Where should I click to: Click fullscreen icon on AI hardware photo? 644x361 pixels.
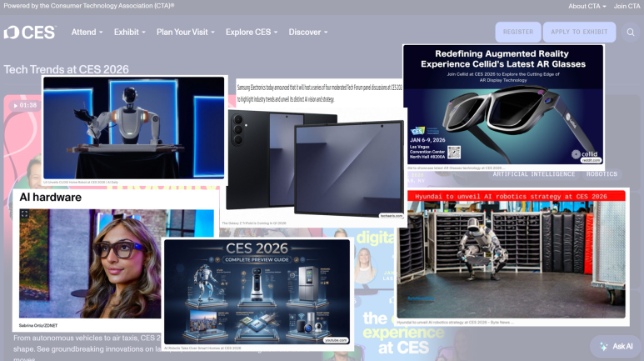coord(25,213)
